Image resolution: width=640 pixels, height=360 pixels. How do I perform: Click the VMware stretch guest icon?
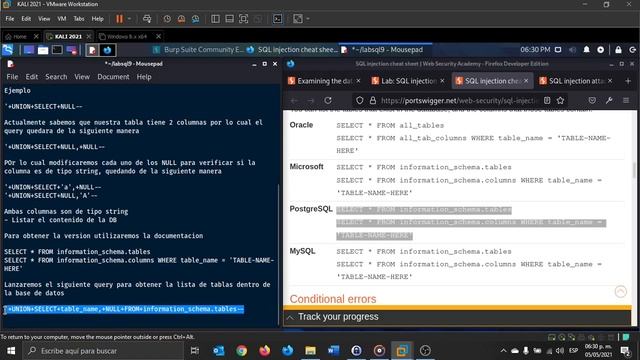tap(298, 19)
